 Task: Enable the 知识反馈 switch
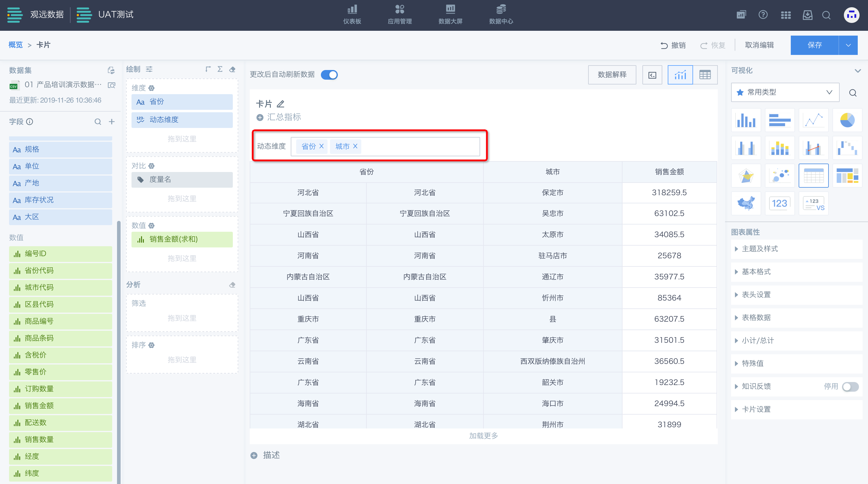[x=850, y=387]
